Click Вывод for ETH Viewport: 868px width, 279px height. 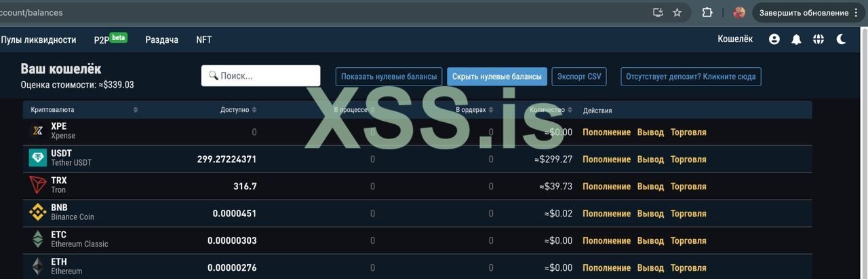click(x=650, y=267)
